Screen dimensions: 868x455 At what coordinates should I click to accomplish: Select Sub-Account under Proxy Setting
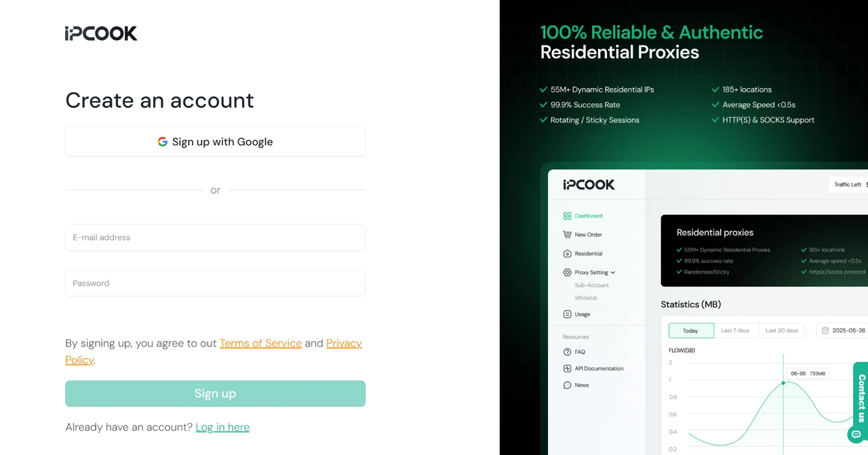coord(591,285)
